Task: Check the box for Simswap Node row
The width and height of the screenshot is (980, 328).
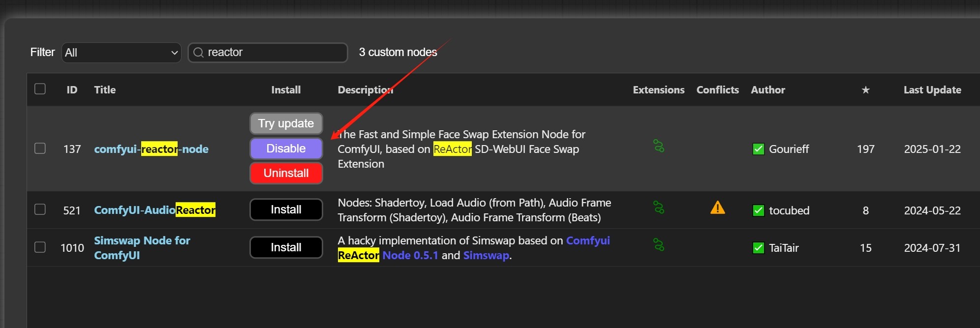Action: pyautogui.click(x=40, y=247)
